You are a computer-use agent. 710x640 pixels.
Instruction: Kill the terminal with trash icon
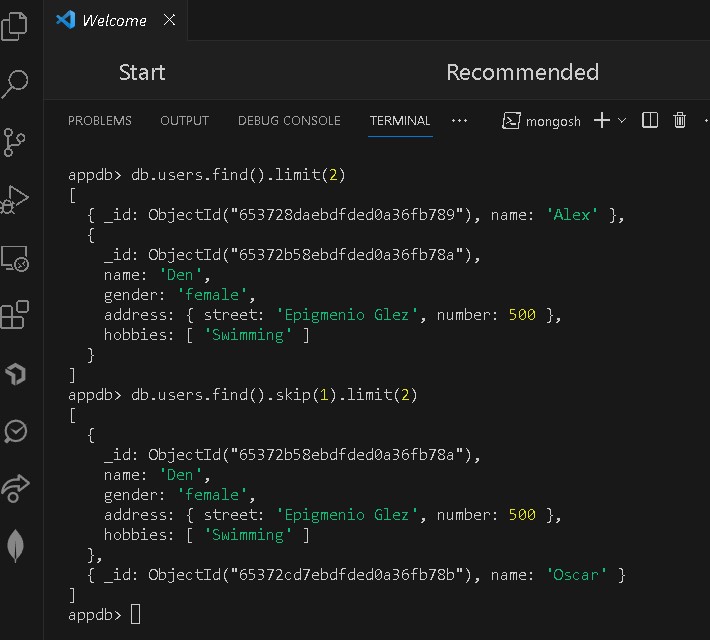680,121
